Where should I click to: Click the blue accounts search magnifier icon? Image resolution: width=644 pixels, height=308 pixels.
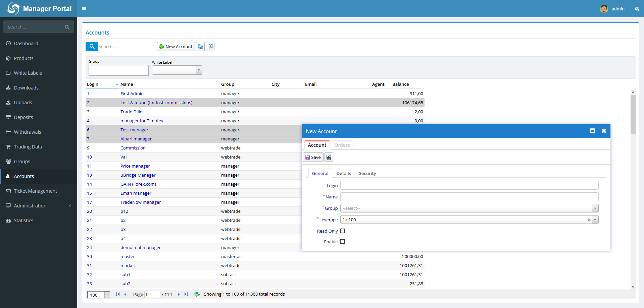[x=92, y=47]
